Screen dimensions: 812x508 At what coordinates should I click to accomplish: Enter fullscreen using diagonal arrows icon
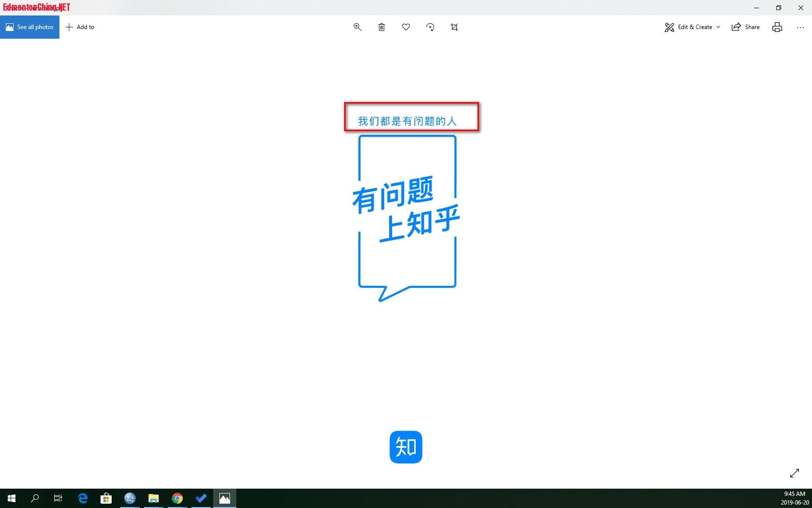pos(795,473)
